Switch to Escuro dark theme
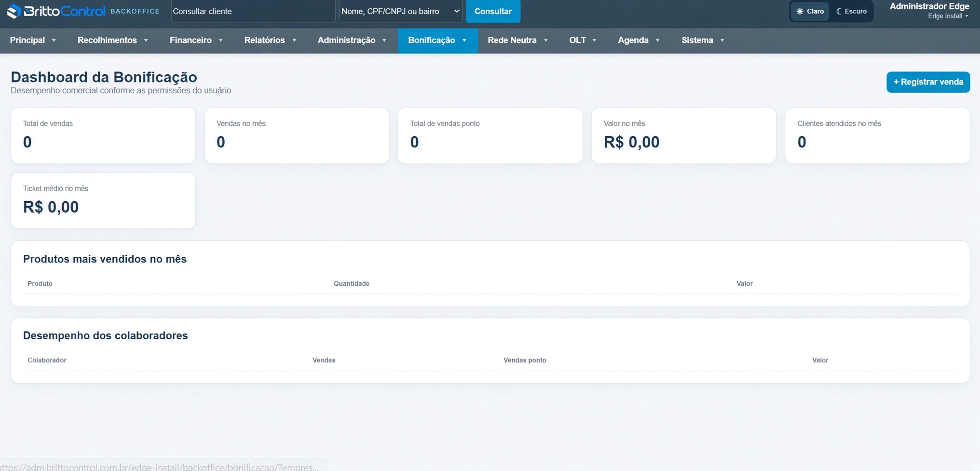980x471 pixels. [x=851, y=11]
